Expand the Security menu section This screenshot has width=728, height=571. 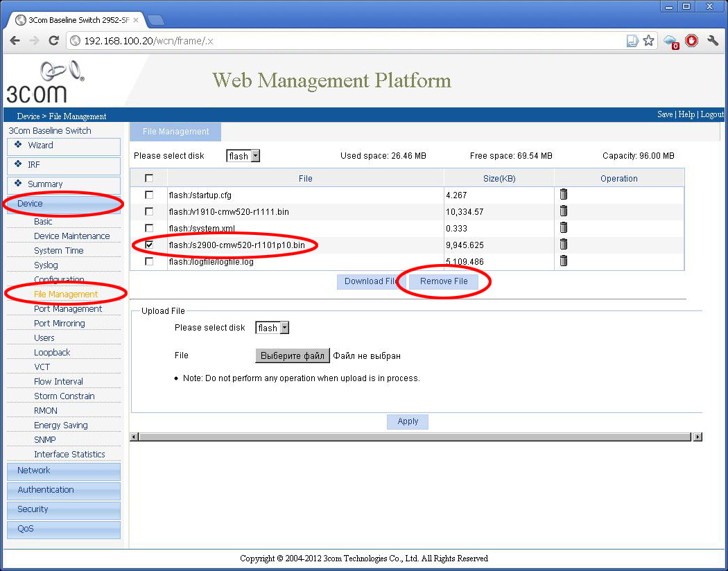tap(64, 510)
